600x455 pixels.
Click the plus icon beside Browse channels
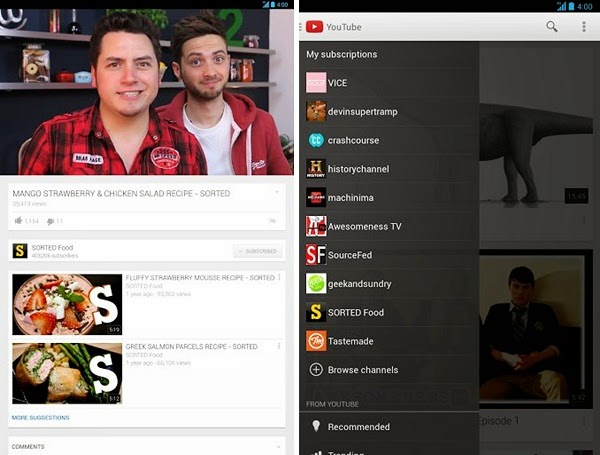pos(316,370)
